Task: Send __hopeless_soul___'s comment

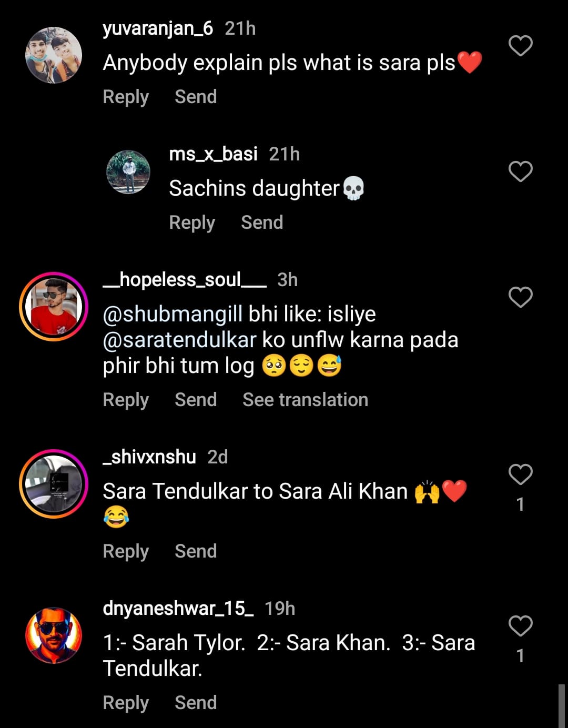Action: pos(196,400)
